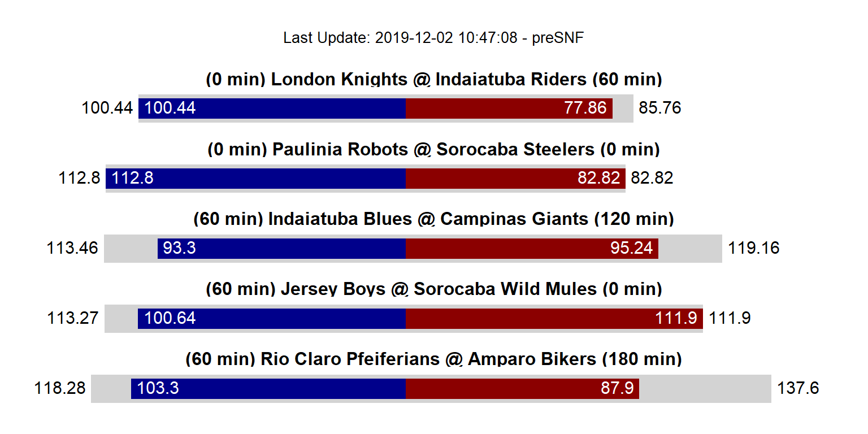The image size is (868, 434).
Task: Select the Paulinia Robots @ Sorocaba Steelers title
Action: click(x=433, y=149)
